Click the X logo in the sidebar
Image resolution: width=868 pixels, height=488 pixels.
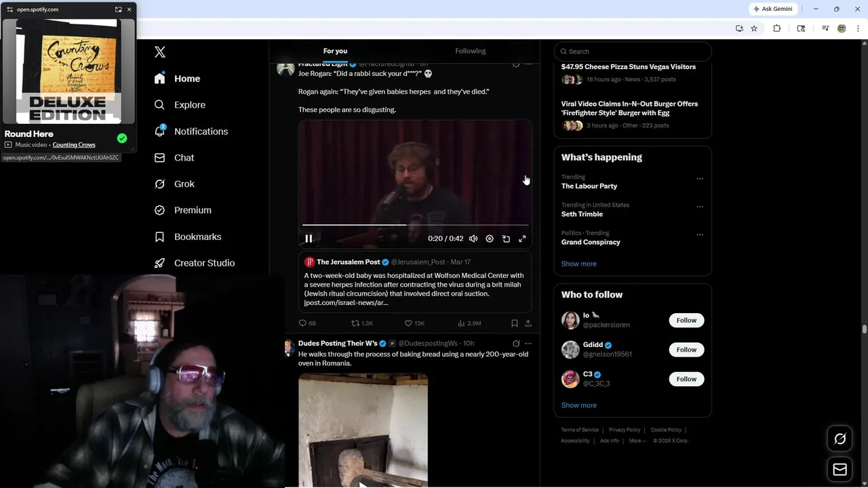click(x=160, y=52)
